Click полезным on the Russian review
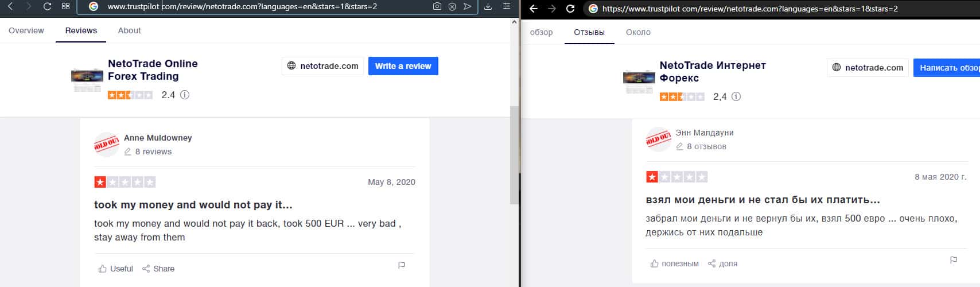980x287 pixels. (x=674, y=263)
